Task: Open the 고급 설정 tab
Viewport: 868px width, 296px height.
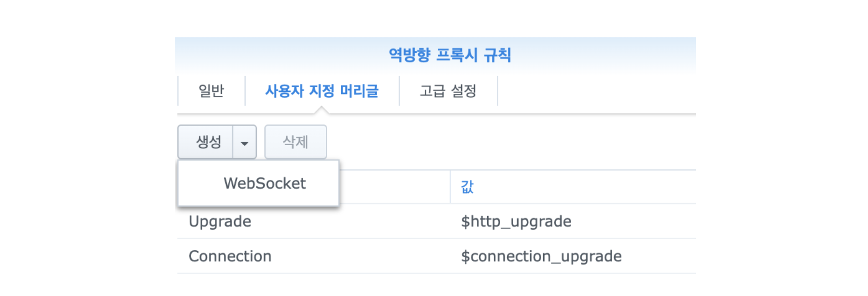Action: tap(448, 91)
